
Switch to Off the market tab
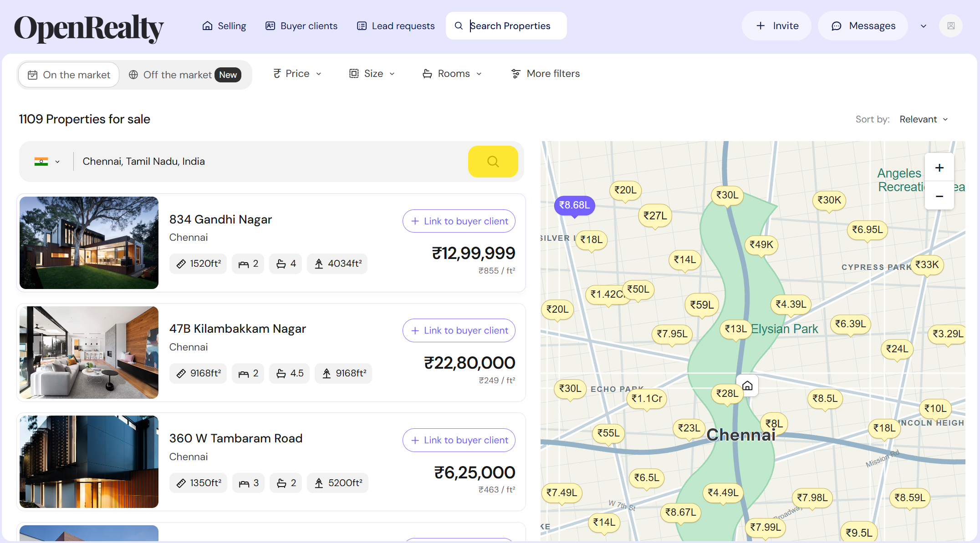pyautogui.click(x=184, y=75)
